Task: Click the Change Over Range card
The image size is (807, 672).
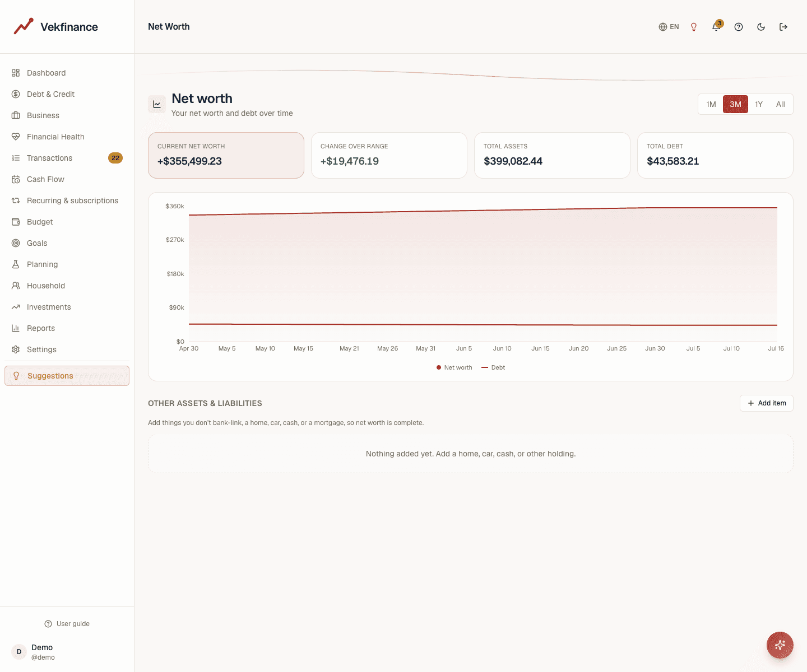Action: (389, 155)
